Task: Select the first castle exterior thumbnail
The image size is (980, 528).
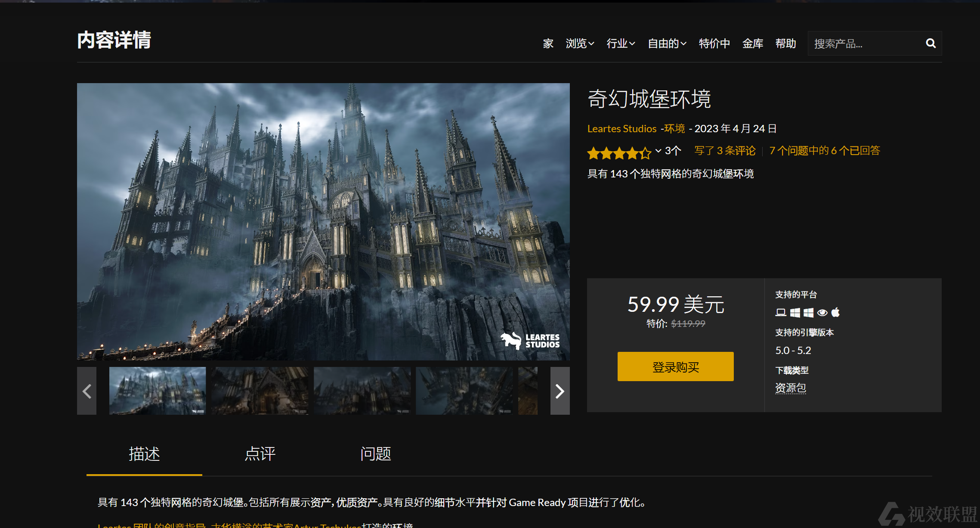Action: pyautogui.click(x=158, y=391)
